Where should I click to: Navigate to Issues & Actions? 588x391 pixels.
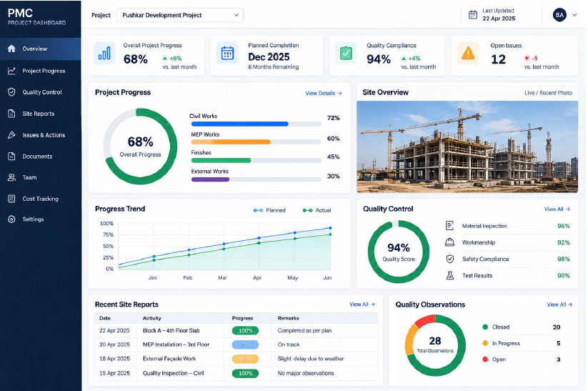click(41, 134)
